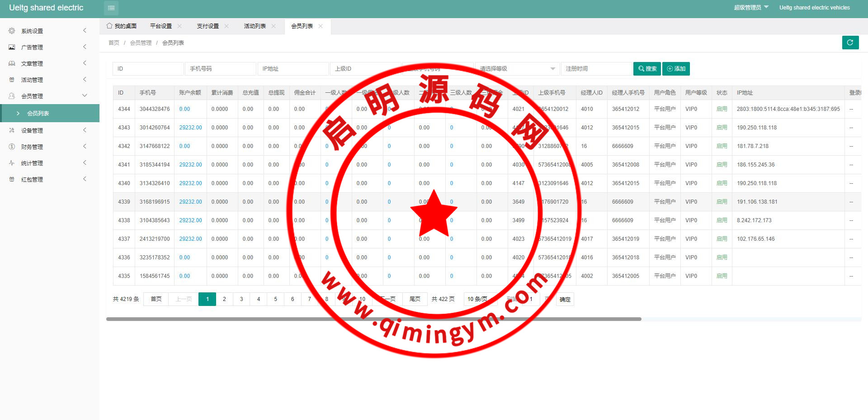Viewport: 868px width, 420px height.
Task: Click the horizontal table scrollbar
Action: [x=373, y=319]
